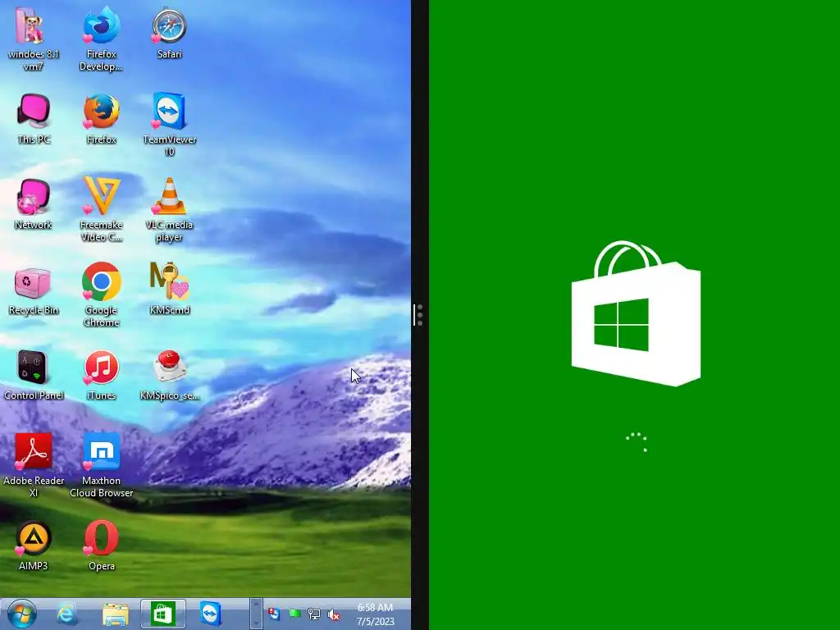Click the TeamViewer taskbar button
This screenshot has height=630, width=840.
pos(211,614)
